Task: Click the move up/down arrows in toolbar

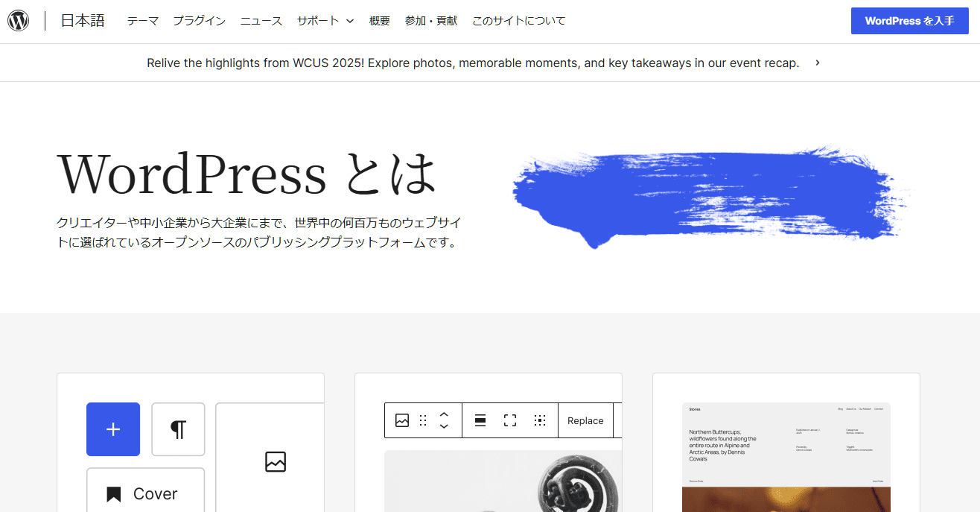Action: (444, 420)
